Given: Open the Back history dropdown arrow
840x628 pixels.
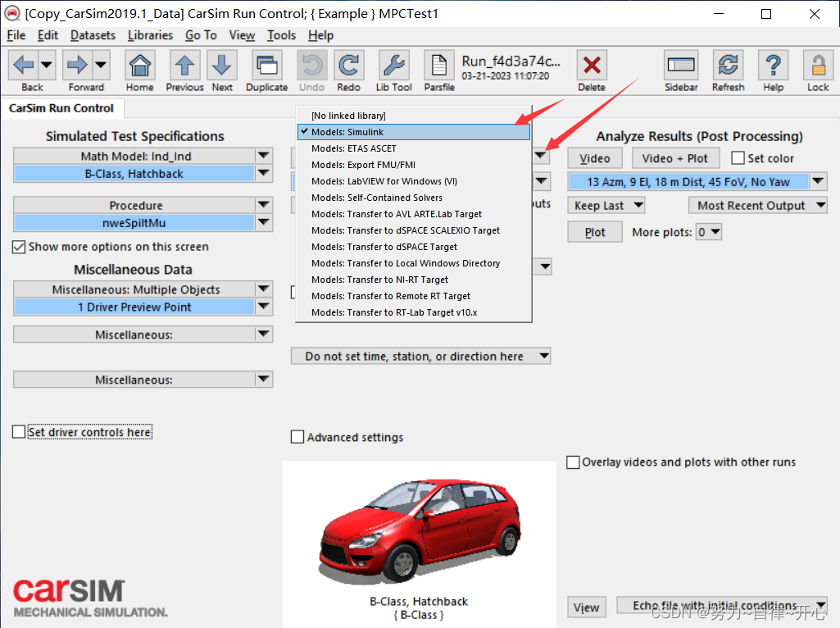Looking at the screenshot, I should point(47,66).
